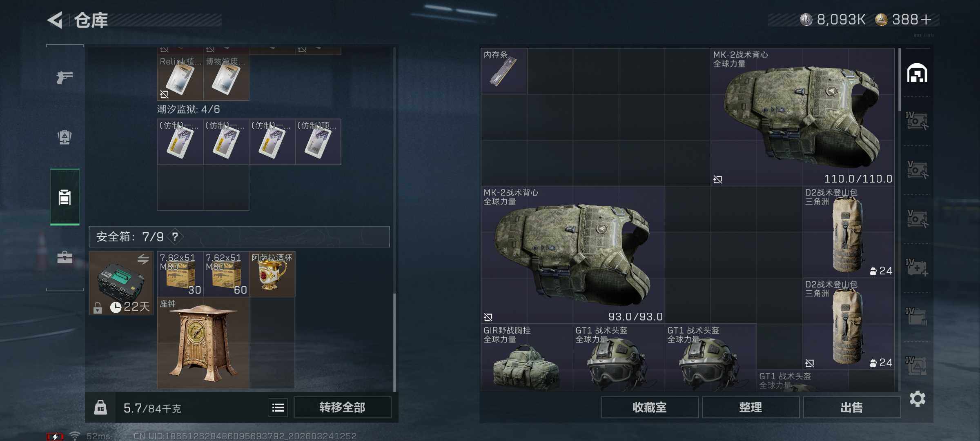Click the safe box help question mark

(x=175, y=236)
